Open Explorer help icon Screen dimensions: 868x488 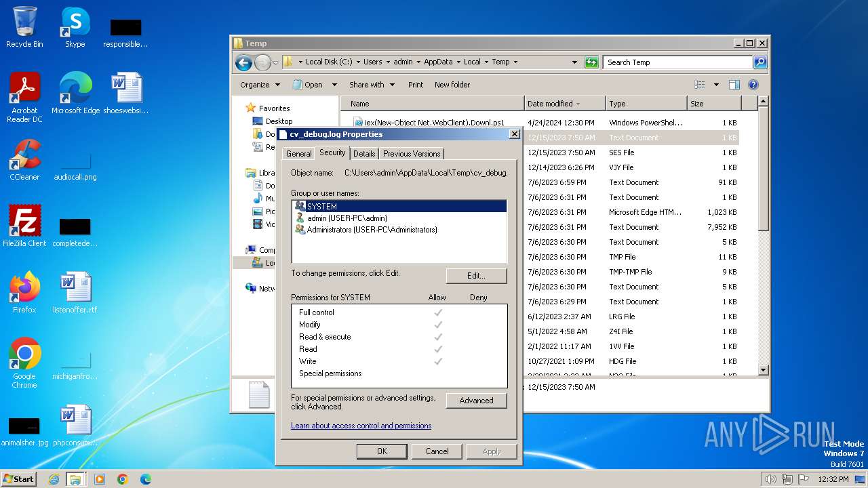753,85
